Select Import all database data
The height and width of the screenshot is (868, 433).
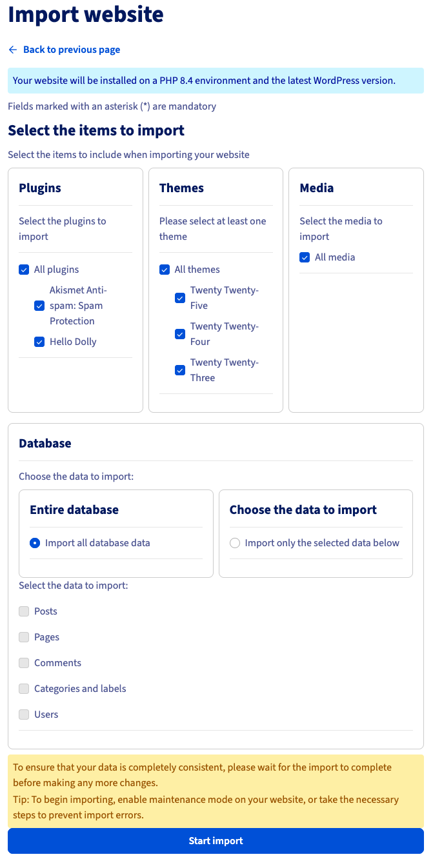point(34,542)
